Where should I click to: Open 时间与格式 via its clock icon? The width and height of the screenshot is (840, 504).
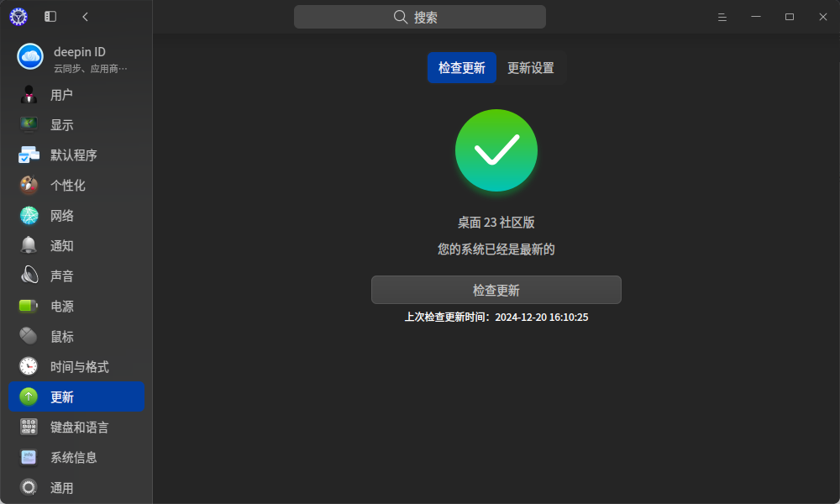pyautogui.click(x=29, y=366)
